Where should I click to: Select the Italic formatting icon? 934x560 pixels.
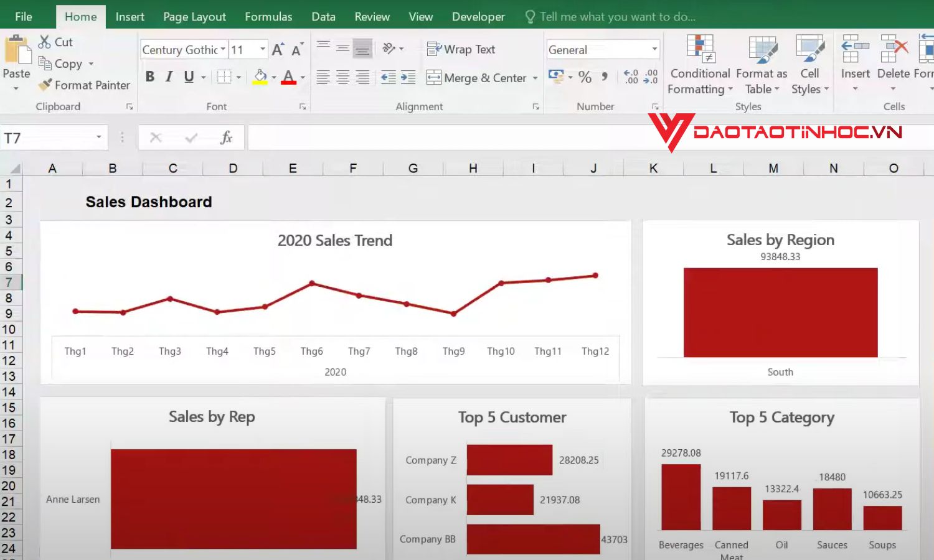coord(168,77)
